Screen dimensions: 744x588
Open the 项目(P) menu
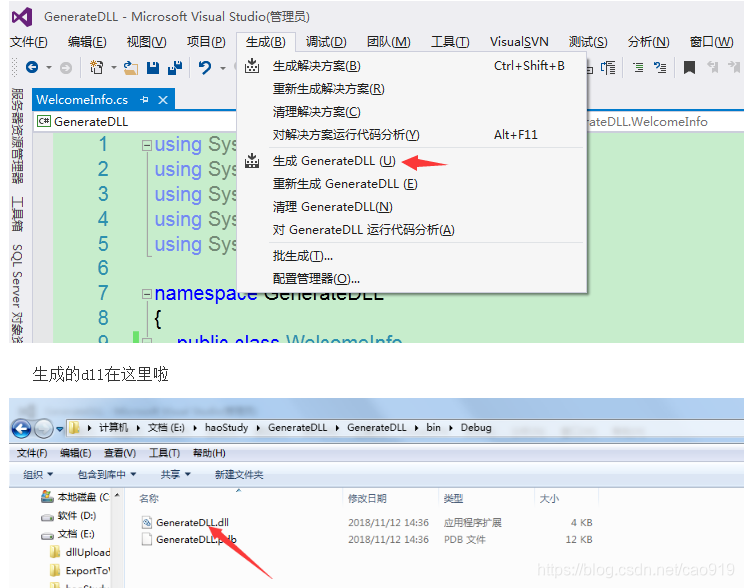tap(206, 42)
